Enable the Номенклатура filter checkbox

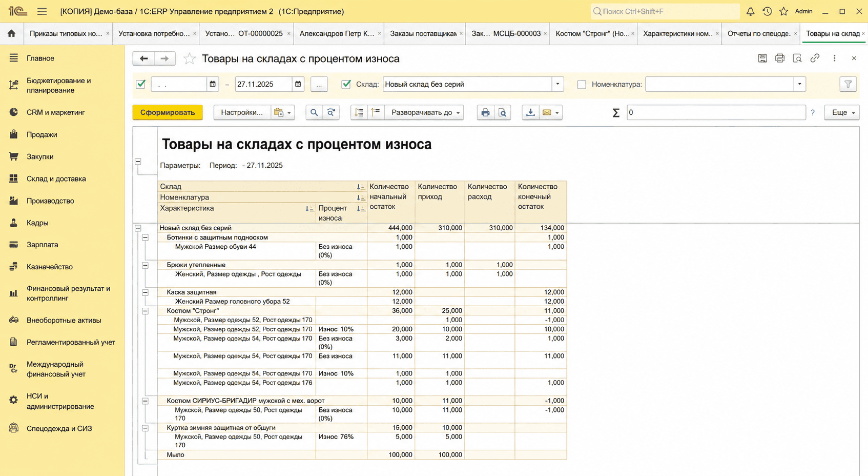582,84
